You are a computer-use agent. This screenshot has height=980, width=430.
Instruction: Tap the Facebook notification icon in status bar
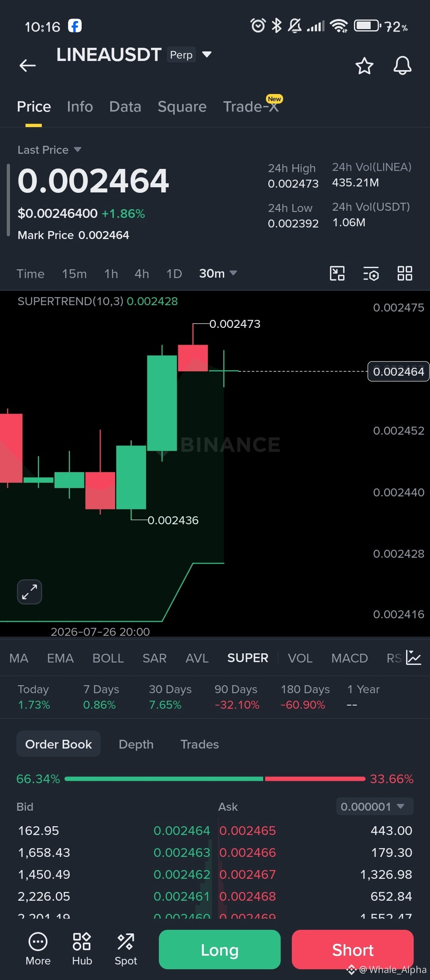[x=75, y=26]
